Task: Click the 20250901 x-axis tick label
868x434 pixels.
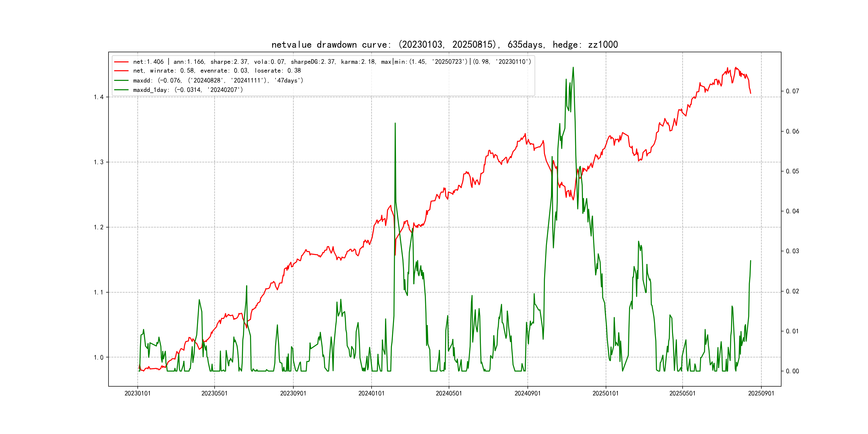Action: (x=761, y=393)
